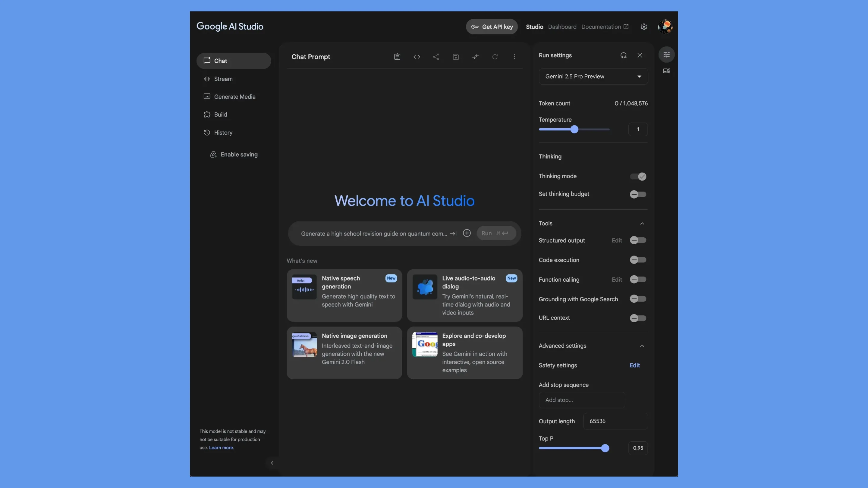Click the Chat Prompt title
Image resolution: width=868 pixels, height=488 pixels.
tap(311, 57)
